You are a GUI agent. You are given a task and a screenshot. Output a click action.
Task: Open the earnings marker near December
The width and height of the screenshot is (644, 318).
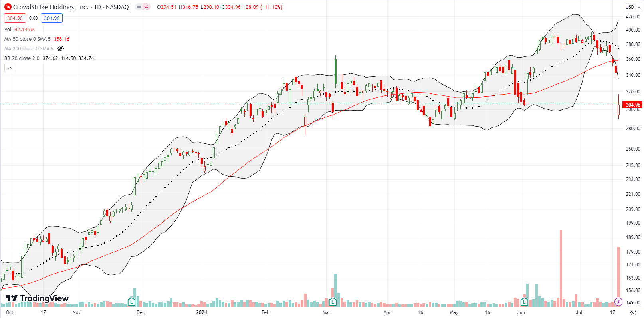[x=131, y=302]
